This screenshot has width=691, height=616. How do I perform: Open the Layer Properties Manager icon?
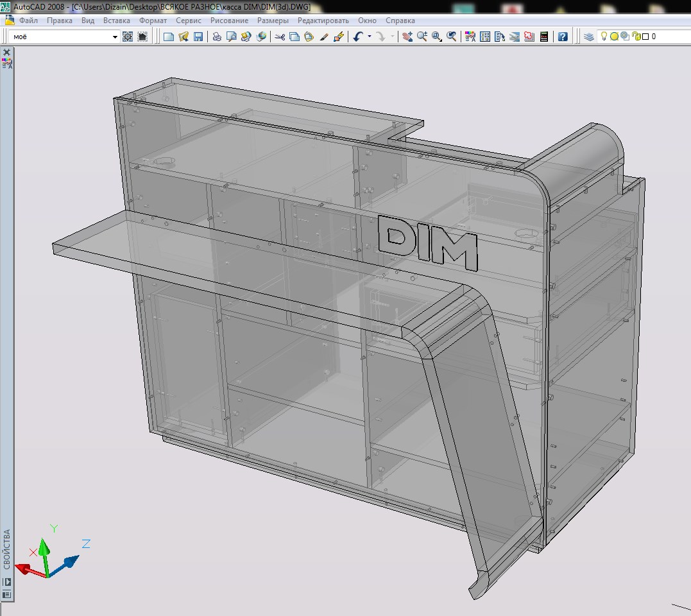[x=589, y=37]
